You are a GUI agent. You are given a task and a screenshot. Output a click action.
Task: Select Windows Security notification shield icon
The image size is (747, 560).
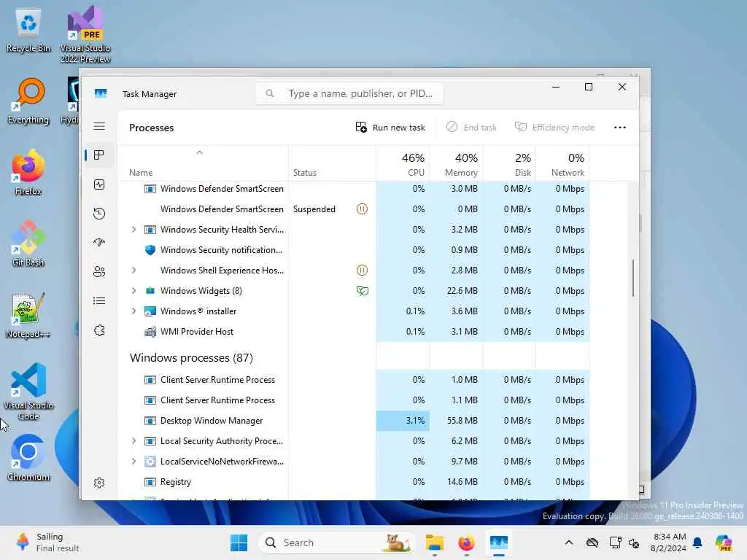pos(150,250)
